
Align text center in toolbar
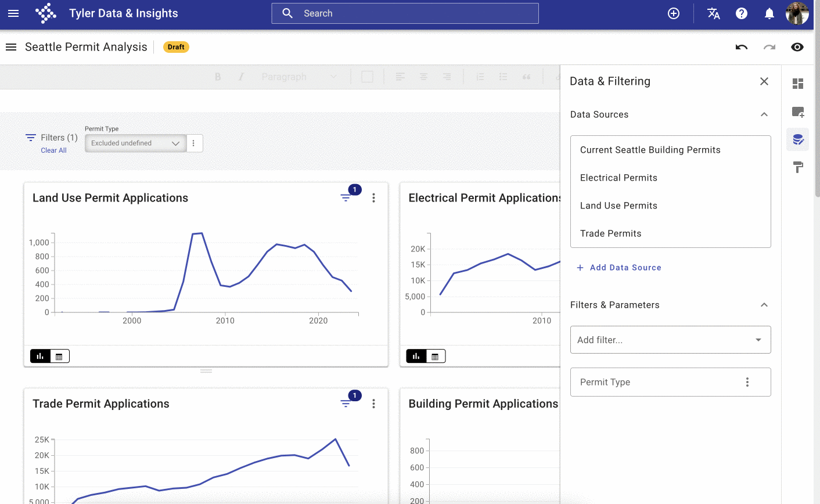pyautogui.click(x=423, y=77)
